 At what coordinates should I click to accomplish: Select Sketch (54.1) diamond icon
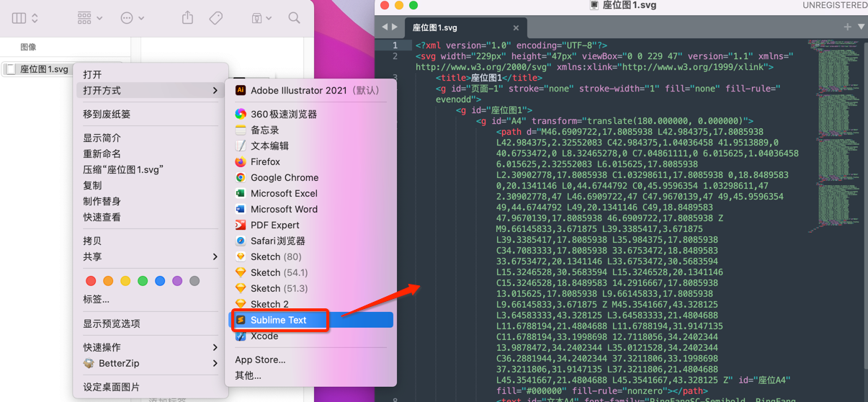[241, 272]
